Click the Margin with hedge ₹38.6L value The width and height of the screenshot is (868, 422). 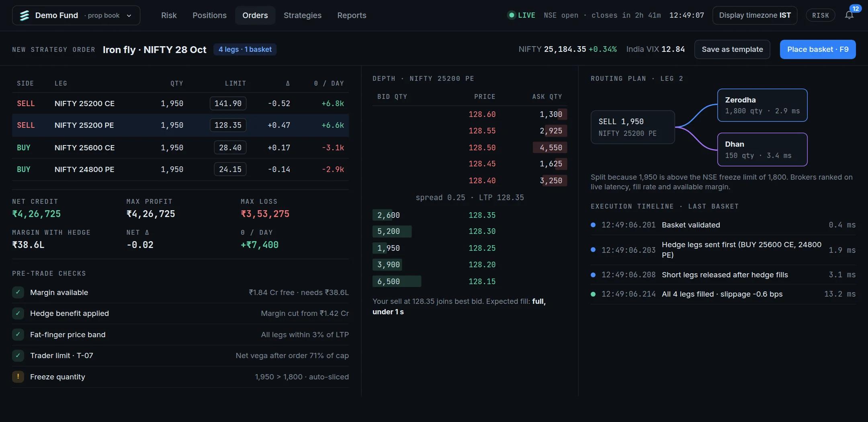pyautogui.click(x=28, y=245)
